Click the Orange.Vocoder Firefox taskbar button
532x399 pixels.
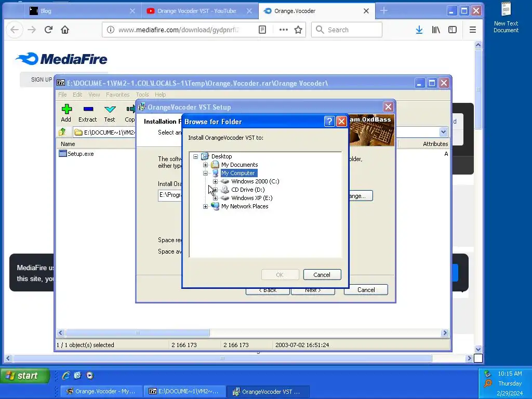[x=102, y=392]
